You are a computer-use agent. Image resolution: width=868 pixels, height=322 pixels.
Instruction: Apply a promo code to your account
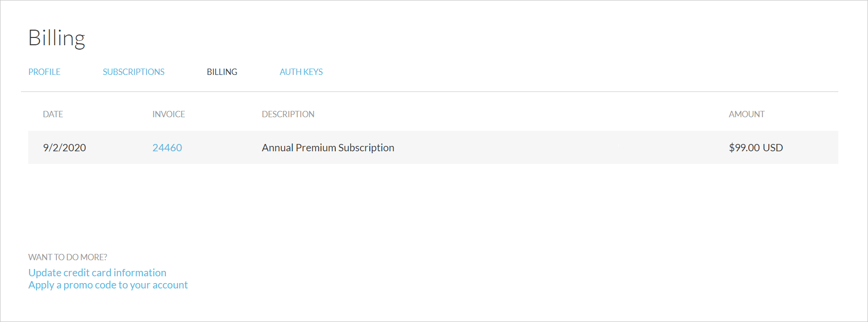click(x=108, y=285)
